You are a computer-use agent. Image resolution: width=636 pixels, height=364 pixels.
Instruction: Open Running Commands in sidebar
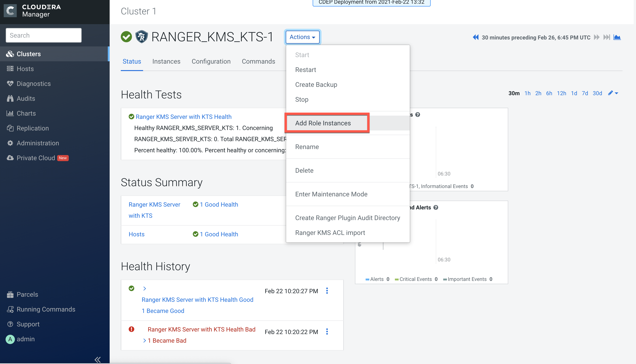(x=46, y=309)
